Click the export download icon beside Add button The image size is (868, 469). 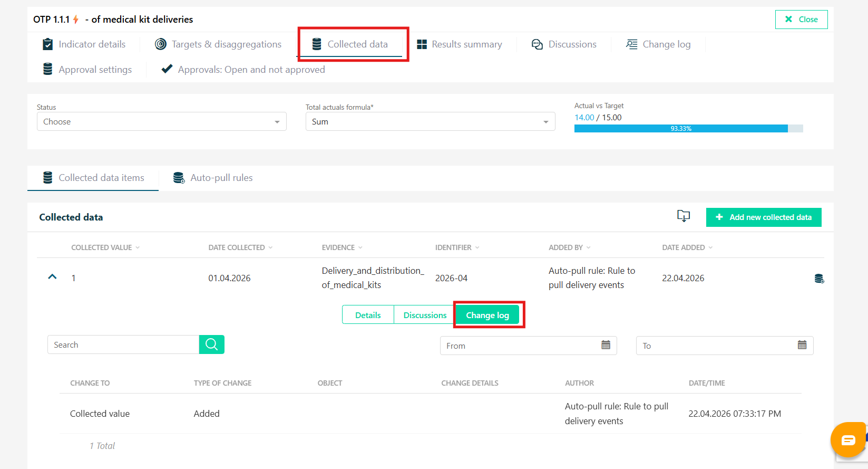pyautogui.click(x=683, y=216)
